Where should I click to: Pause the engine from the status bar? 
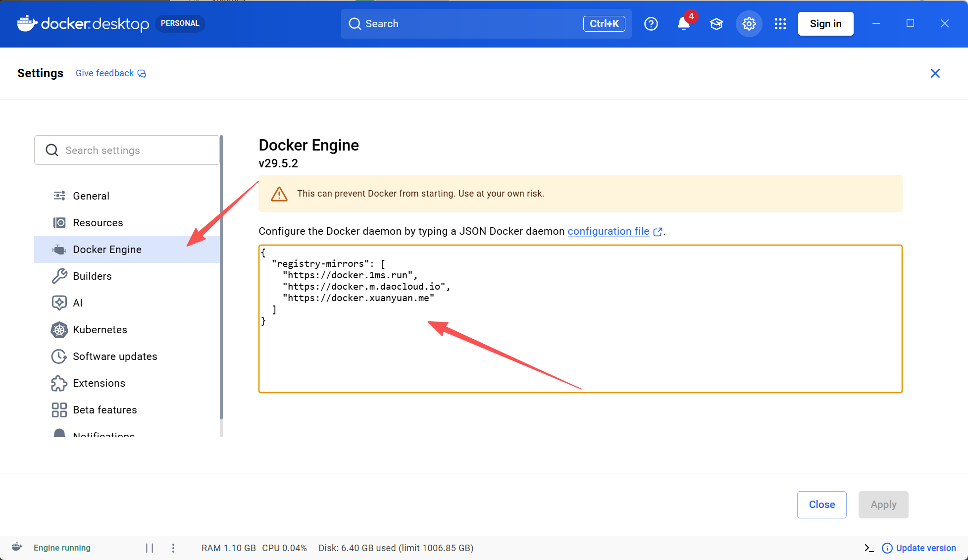[x=150, y=548]
